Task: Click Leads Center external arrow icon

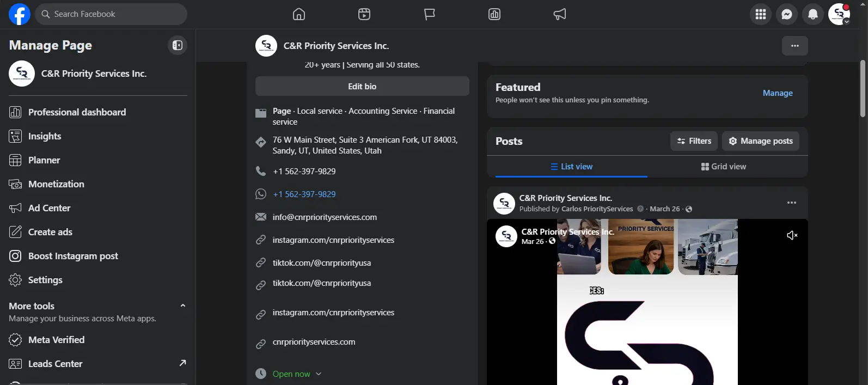Action: (182, 363)
